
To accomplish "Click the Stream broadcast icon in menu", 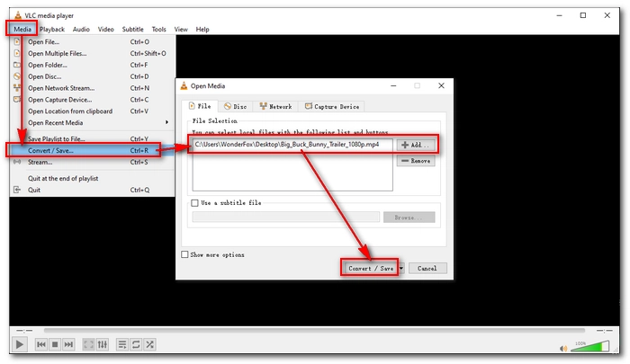I will pyautogui.click(x=17, y=162).
